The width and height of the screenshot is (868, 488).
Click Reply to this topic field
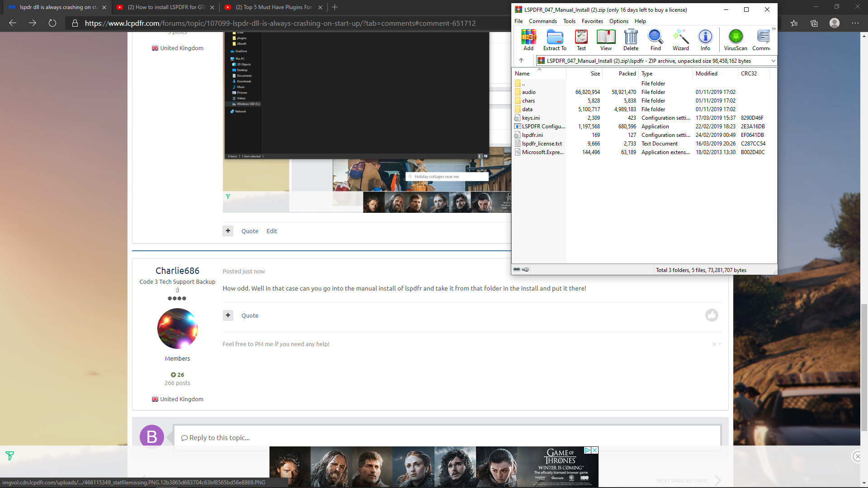pos(447,437)
